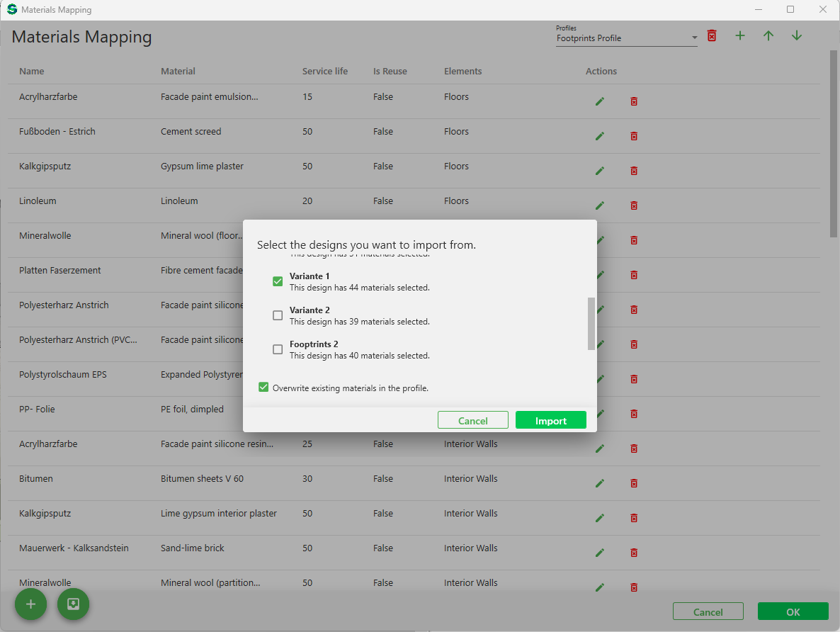This screenshot has width=840, height=632.
Task: Click the Service life column header
Action: (x=325, y=71)
